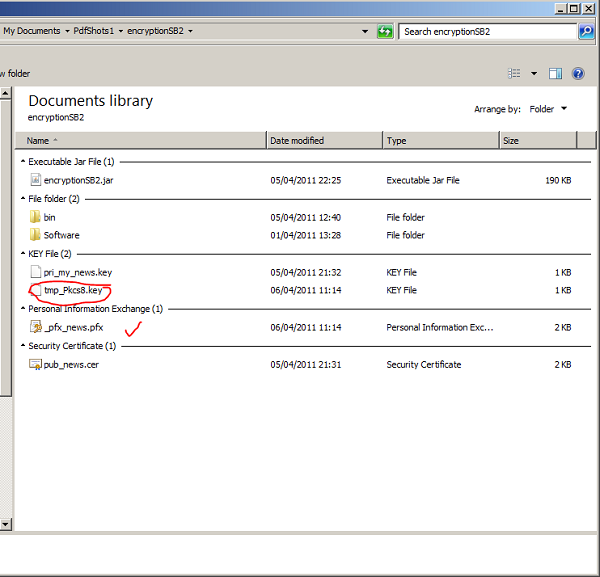This screenshot has height=577, width=600.
Task: Maximize the Explorer window
Action: pos(574,8)
